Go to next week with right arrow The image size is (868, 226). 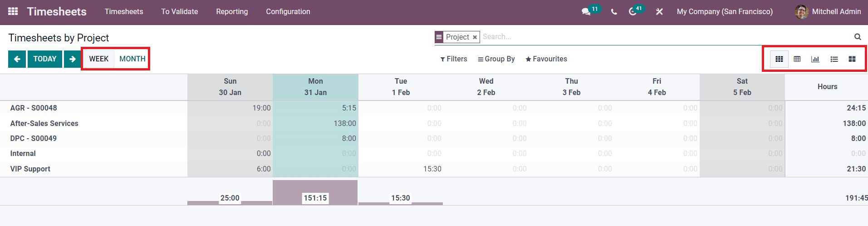(x=72, y=59)
